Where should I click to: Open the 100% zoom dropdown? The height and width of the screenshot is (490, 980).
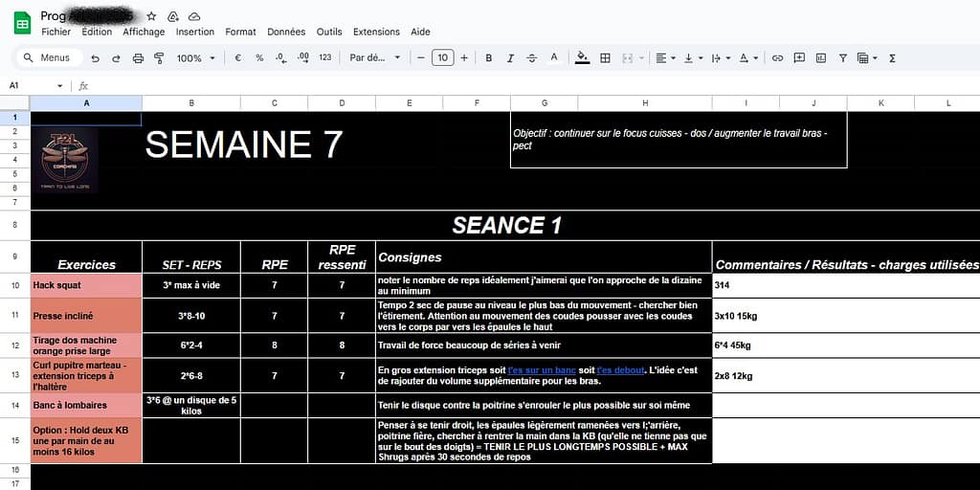[194, 58]
